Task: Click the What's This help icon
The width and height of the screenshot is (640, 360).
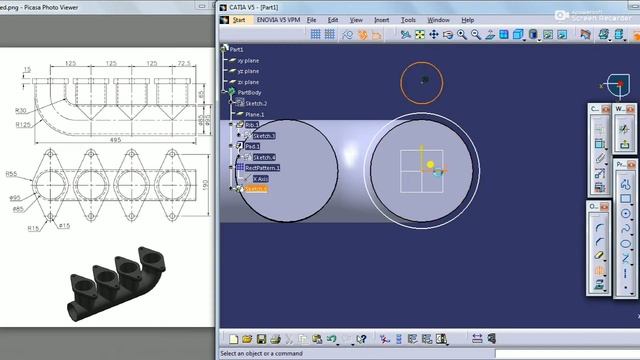Action: click(x=361, y=339)
